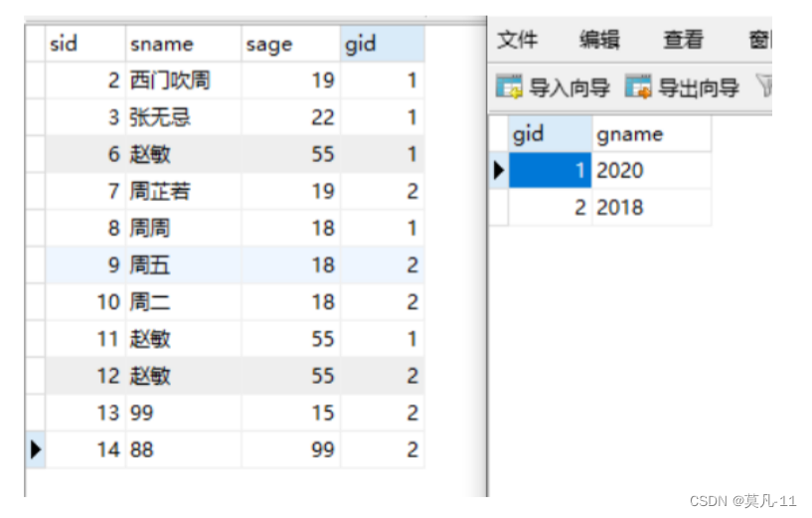Click the 导入向导 import wizard icon
This screenshot has height=518, width=812.
pyautogui.click(x=509, y=86)
